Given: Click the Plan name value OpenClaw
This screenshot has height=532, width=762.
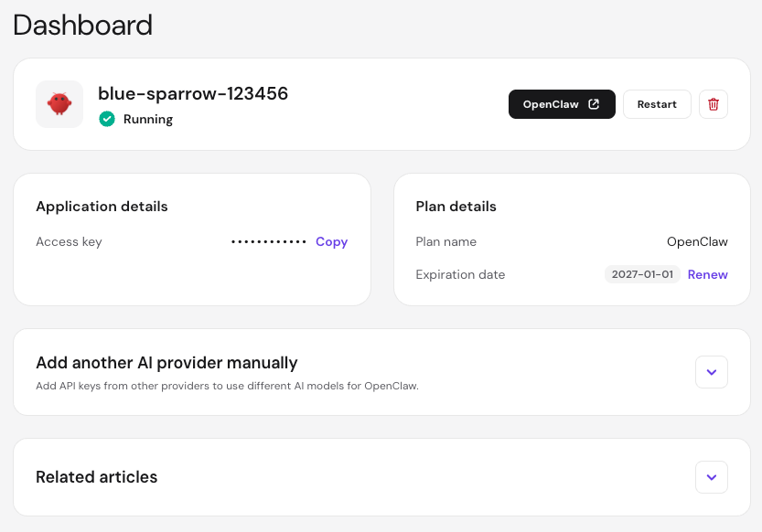Looking at the screenshot, I should click(x=697, y=242).
